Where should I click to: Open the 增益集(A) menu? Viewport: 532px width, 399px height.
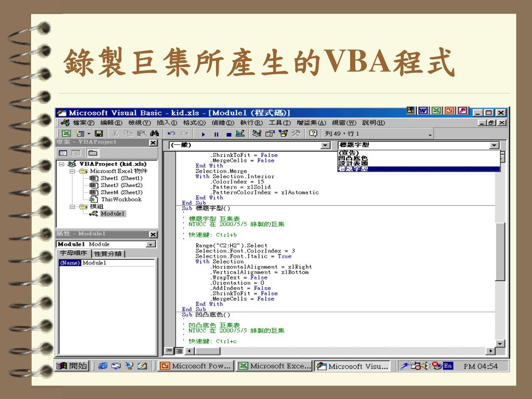(x=312, y=123)
